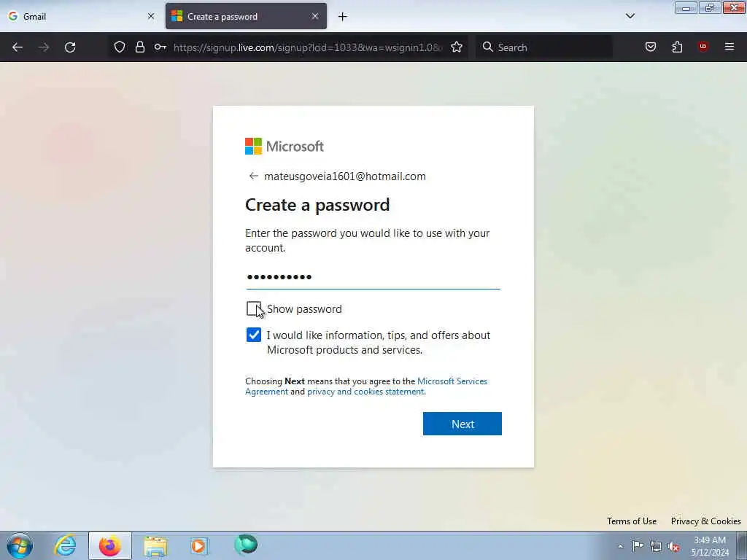Open the Save to Pocket icon
Image resolution: width=747 pixels, height=560 pixels.
(650, 47)
